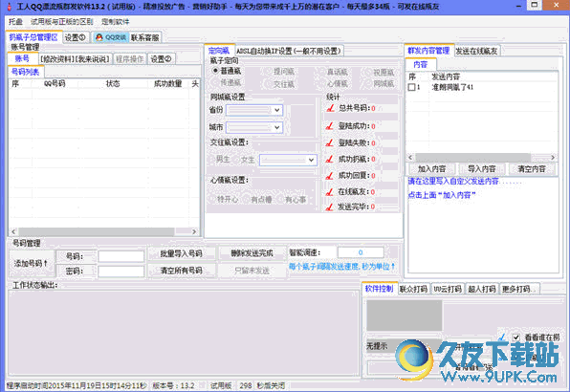Click right scroll arrow under the 号码列表 table
This screenshot has height=392, width=570.
194,231
